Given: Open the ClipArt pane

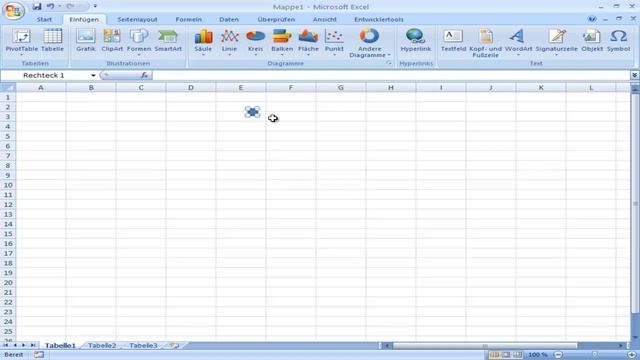Looking at the screenshot, I should [112, 41].
